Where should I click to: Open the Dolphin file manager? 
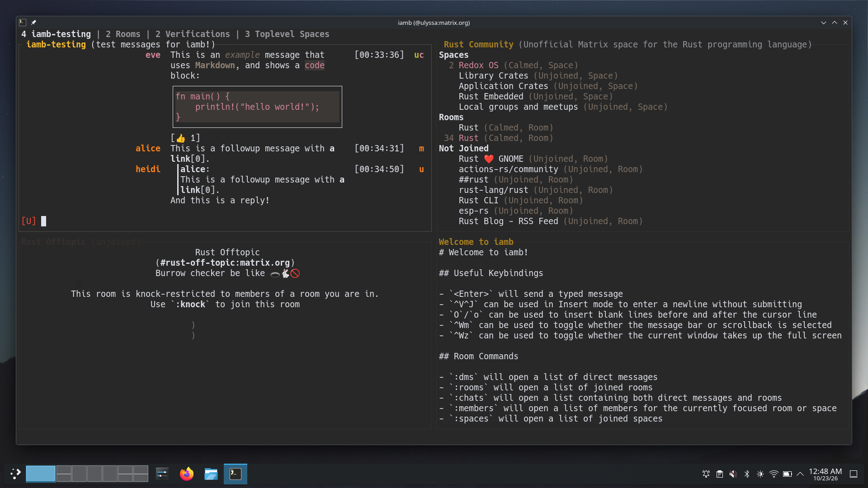coord(211,474)
